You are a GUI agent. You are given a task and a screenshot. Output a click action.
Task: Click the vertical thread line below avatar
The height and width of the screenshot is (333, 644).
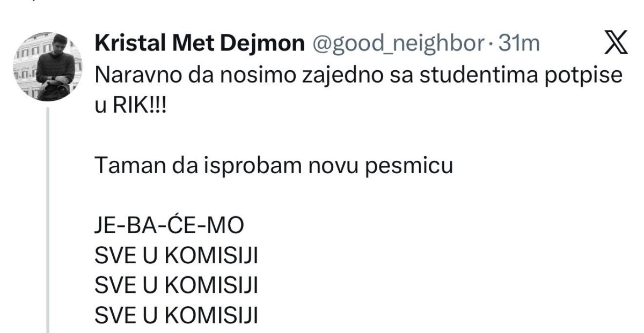click(49, 220)
